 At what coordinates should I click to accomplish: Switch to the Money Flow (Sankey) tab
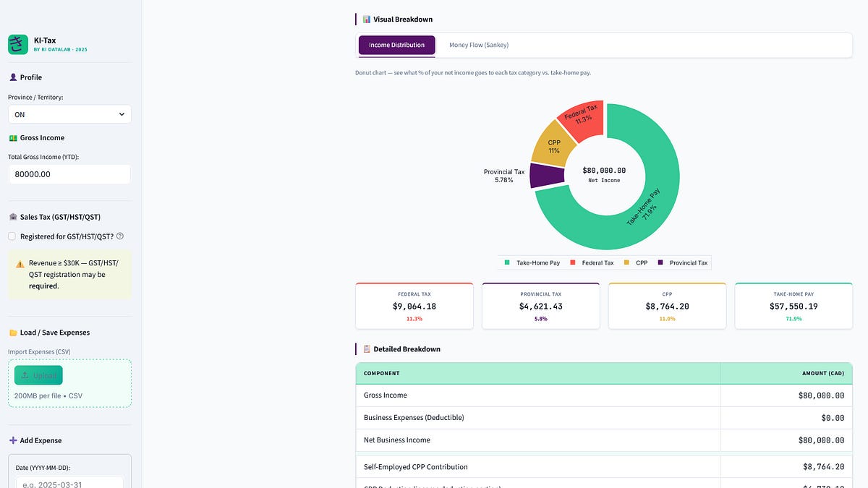pos(478,44)
